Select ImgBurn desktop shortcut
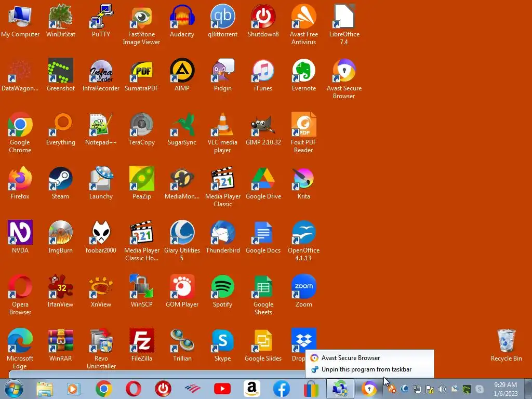This screenshot has height=399, width=532. pos(60,237)
